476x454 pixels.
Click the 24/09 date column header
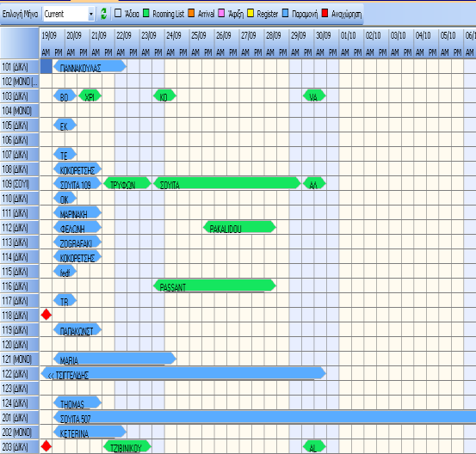[x=177, y=36]
